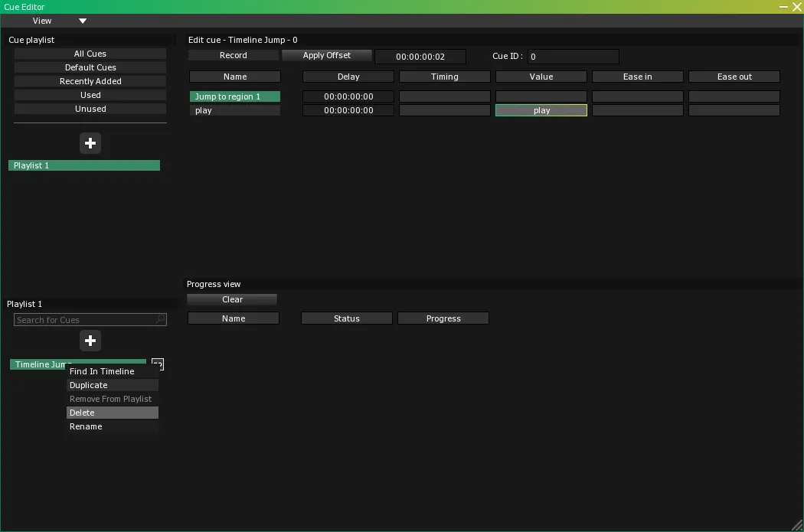Click the Delay column header
The width and height of the screenshot is (804, 532).
(x=348, y=77)
